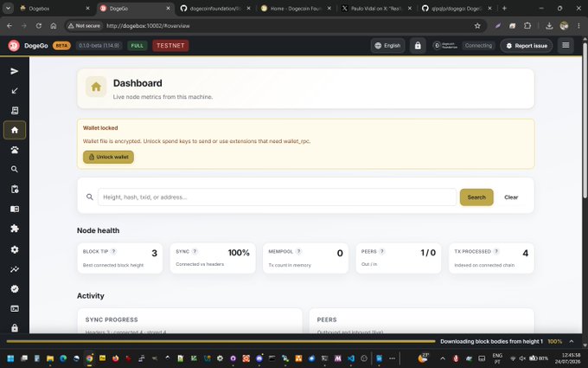Click the Connecting status badge
The height and width of the screenshot is (368, 588).
478,45
